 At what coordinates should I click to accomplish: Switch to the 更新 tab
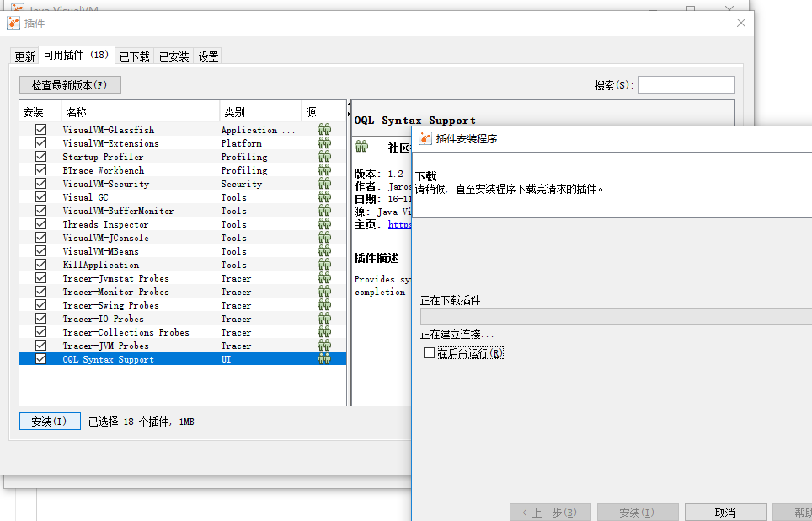click(x=24, y=56)
